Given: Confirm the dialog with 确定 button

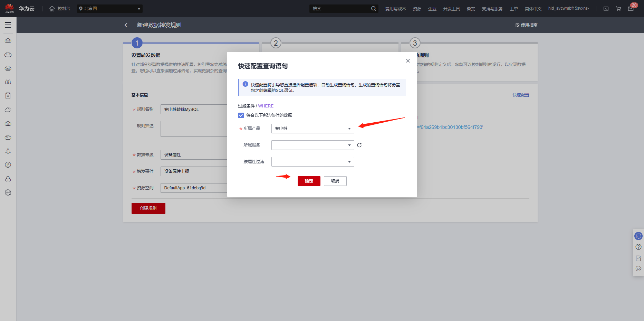Looking at the screenshot, I should click(309, 181).
